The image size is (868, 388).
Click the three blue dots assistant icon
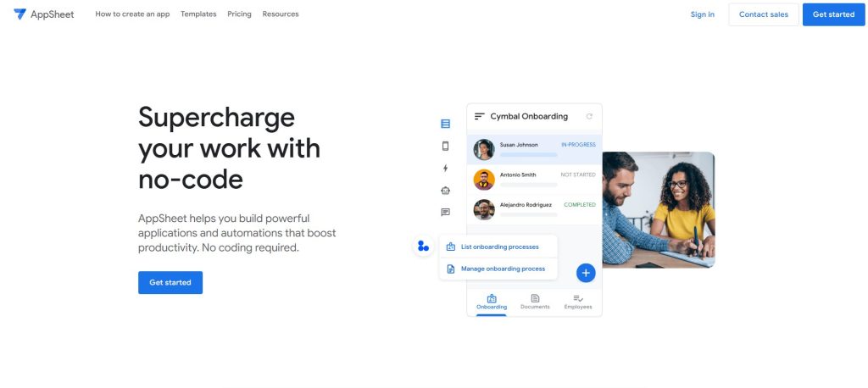[x=423, y=247]
